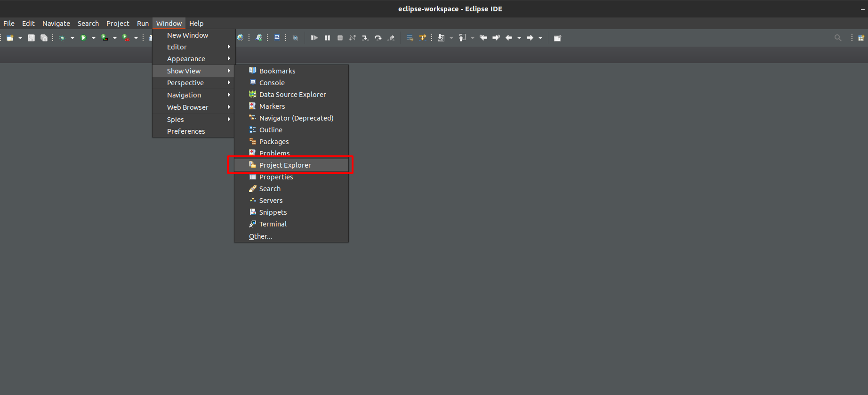Click the Forward navigation arrow icon
This screenshot has width=868, height=395.
coord(530,38)
